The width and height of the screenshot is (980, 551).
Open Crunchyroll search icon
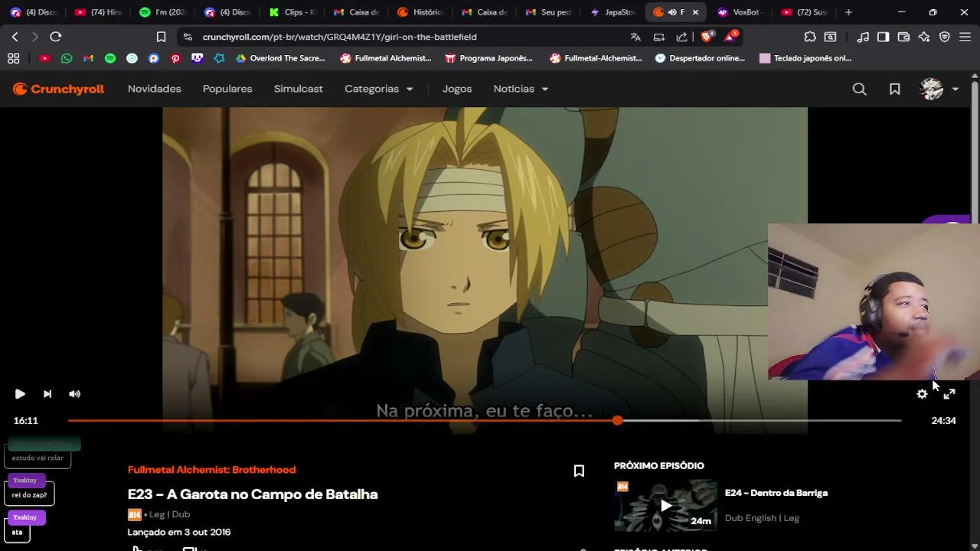point(859,90)
